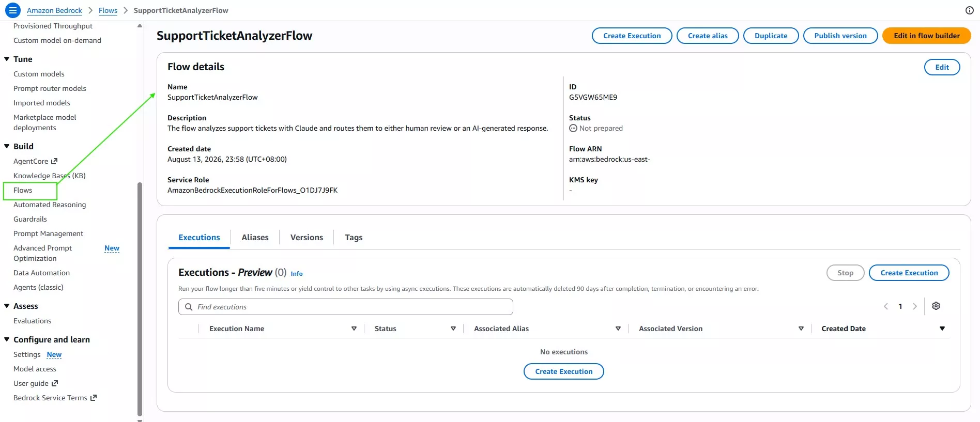The height and width of the screenshot is (422, 980).
Task: Collapse the Configure and learn section
Action: [x=7, y=339]
